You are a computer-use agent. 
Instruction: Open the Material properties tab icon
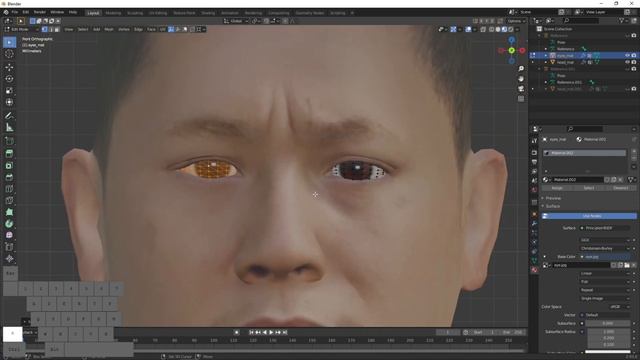(534, 270)
